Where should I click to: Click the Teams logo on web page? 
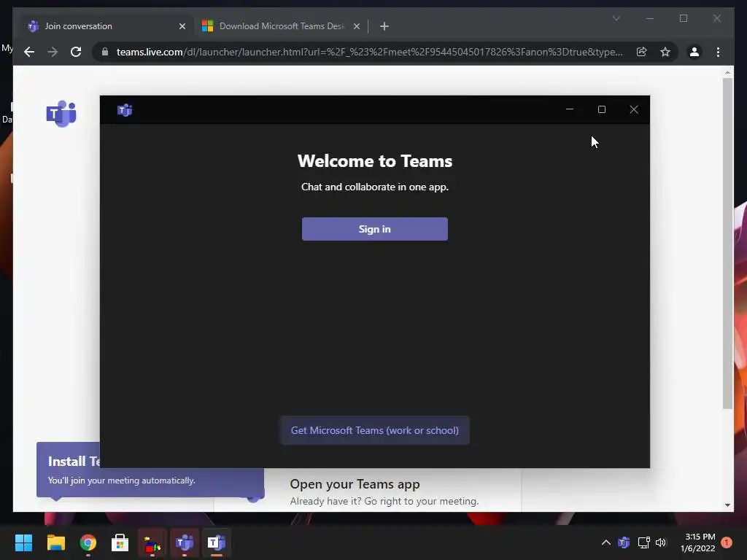(61, 114)
